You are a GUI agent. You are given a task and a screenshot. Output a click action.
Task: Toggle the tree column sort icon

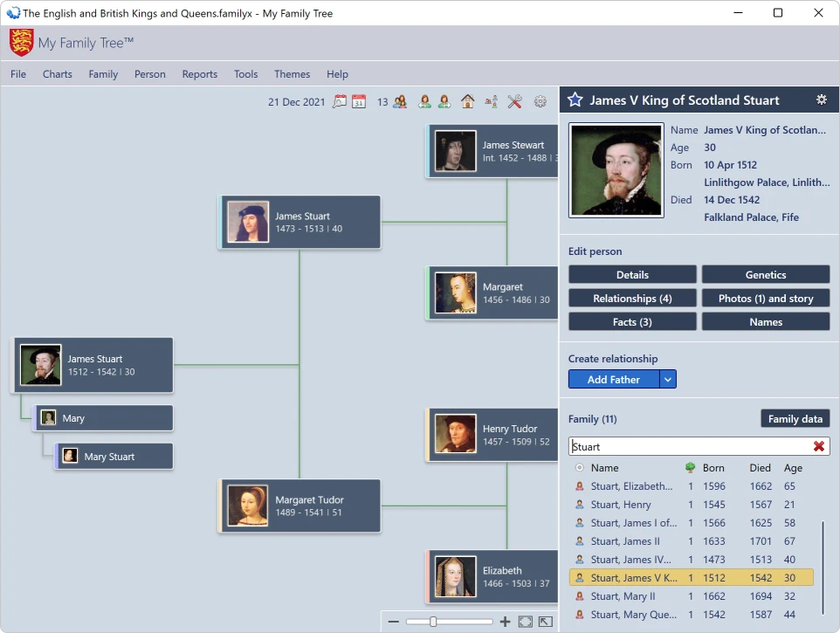pyautogui.click(x=691, y=468)
